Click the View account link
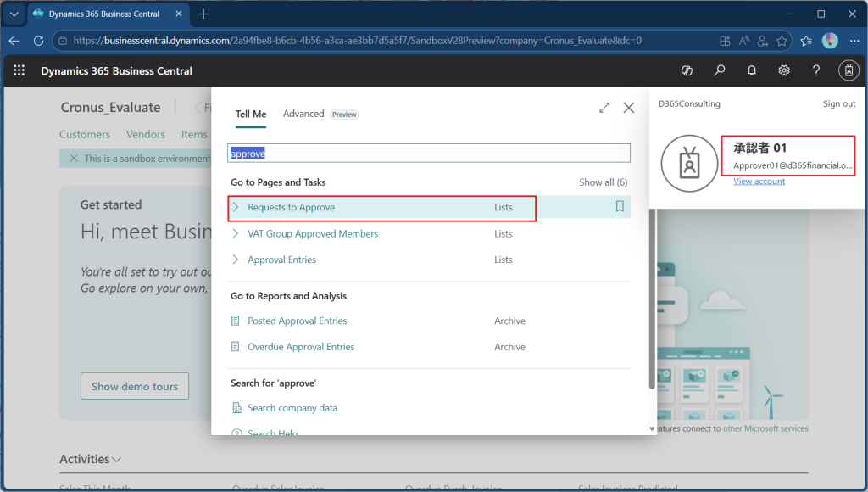 [x=759, y=181]
